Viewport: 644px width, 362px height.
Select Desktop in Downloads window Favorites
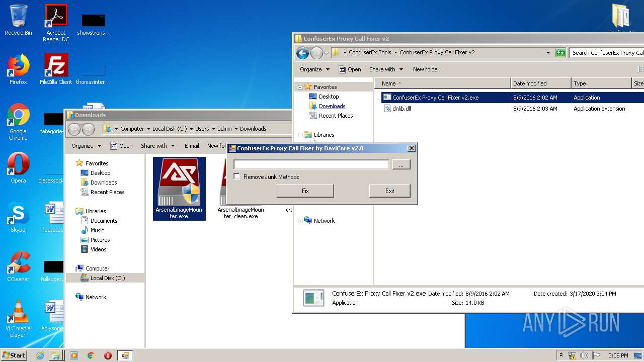pos(100,173)
